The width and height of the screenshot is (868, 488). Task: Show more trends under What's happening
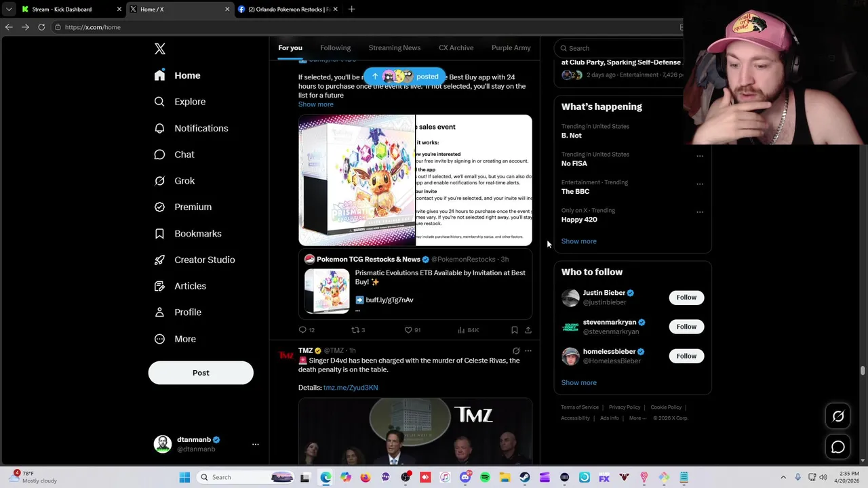578,241
